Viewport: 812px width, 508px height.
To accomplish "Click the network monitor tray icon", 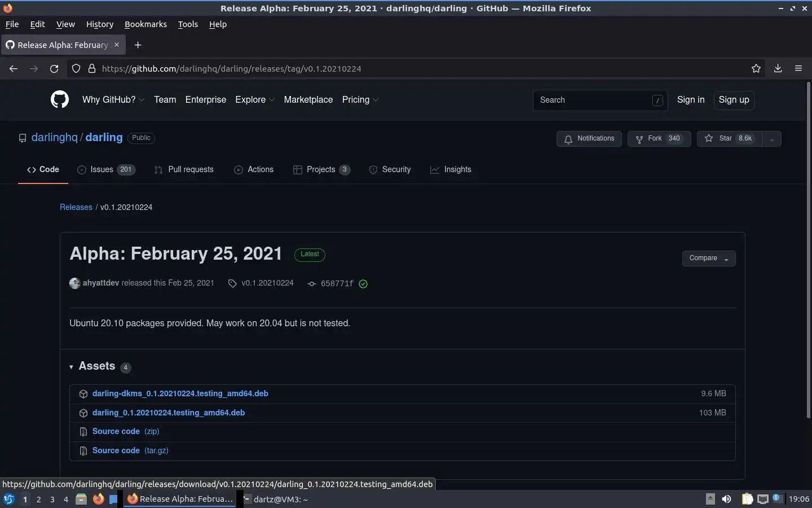I will point(763,499).
